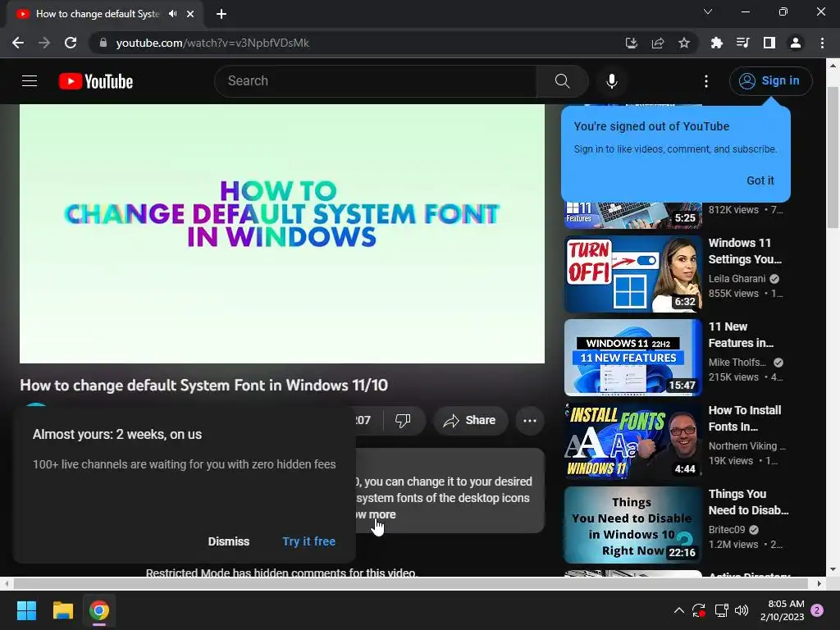
Task: Open the video thumbnail with 5:25 duration
Action: 633,216
